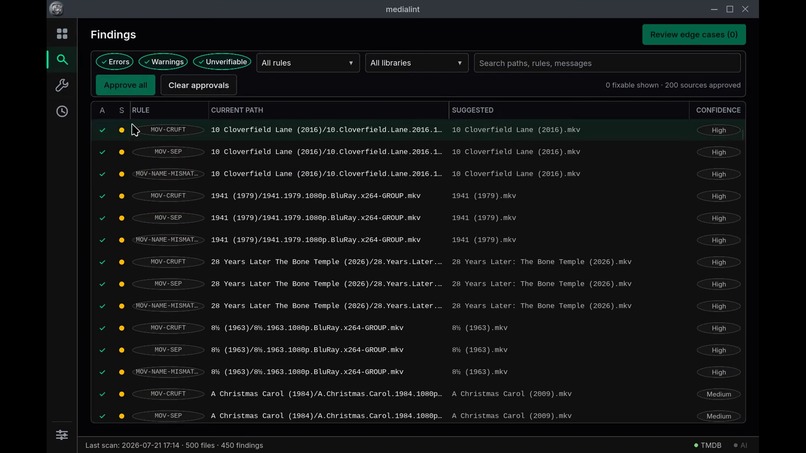Toggle approval check on 10 Cloverfield Lane MOV-CRUFT row
This screenshot has width=806, height=453.
pos(102,130)
